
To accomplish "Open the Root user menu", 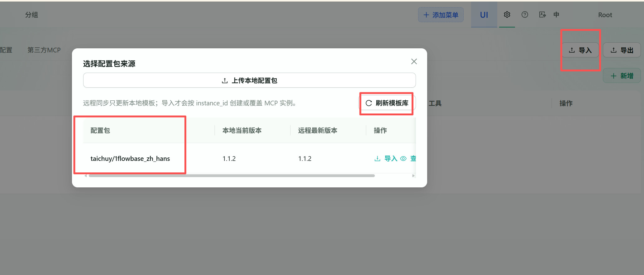I will point(605,15).
